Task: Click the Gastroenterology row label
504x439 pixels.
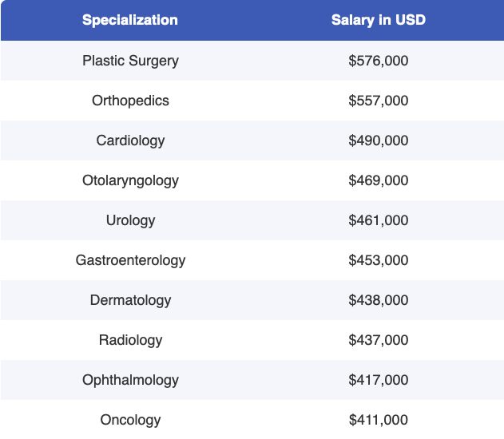Action: [130, 260]
